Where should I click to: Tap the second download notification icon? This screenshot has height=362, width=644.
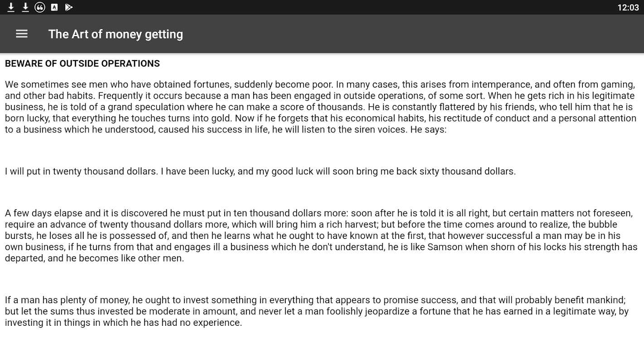[x=25, y=7]
